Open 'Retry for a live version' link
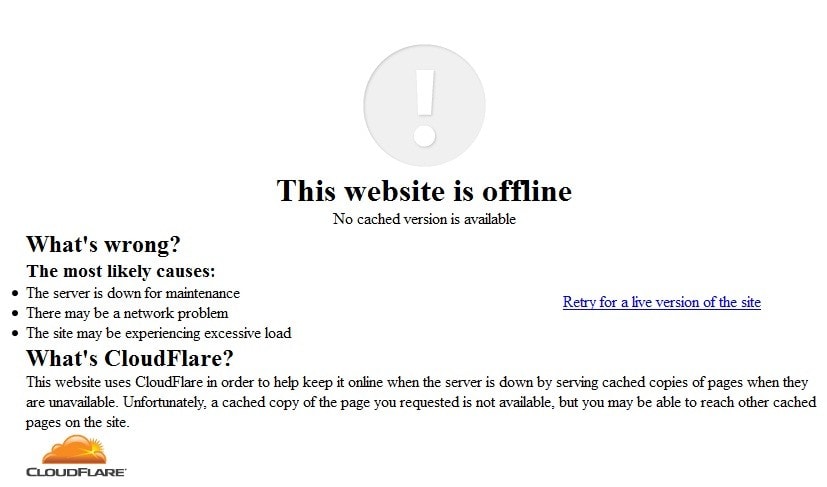Image resolution: width=827 pixels, height=487 pixels. coord(661,302)
